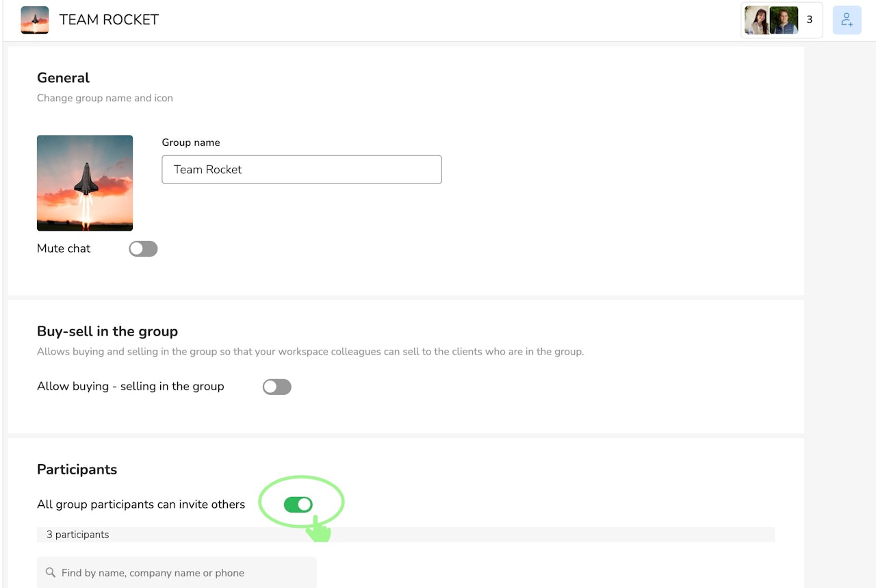Click the Team Rocket header group icon

coord(35,20)
